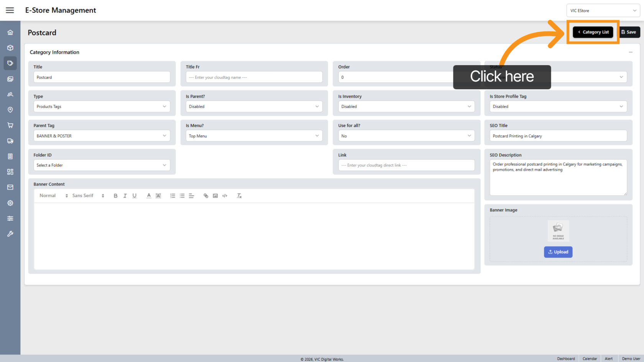Click the Category List button
The width and height of the screenshot is (644, 362).
point(593,32)
